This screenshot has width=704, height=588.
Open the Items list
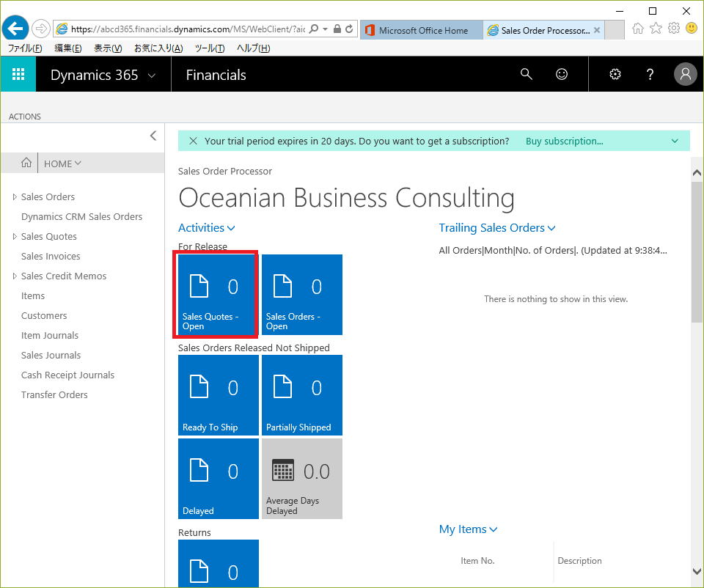[x=33, y=295]
